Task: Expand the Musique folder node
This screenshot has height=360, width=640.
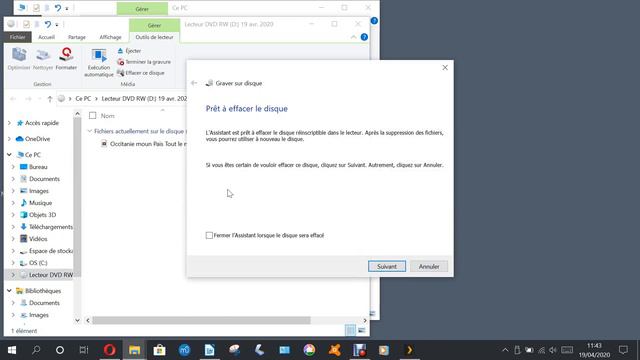Action: click(13, 203)
